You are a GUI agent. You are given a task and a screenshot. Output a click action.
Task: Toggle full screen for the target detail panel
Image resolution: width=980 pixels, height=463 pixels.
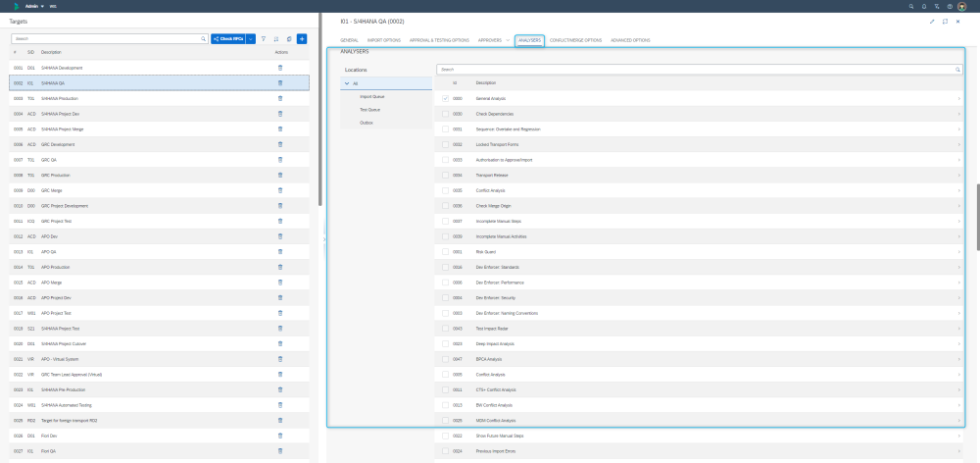click(x=945, y=22)
